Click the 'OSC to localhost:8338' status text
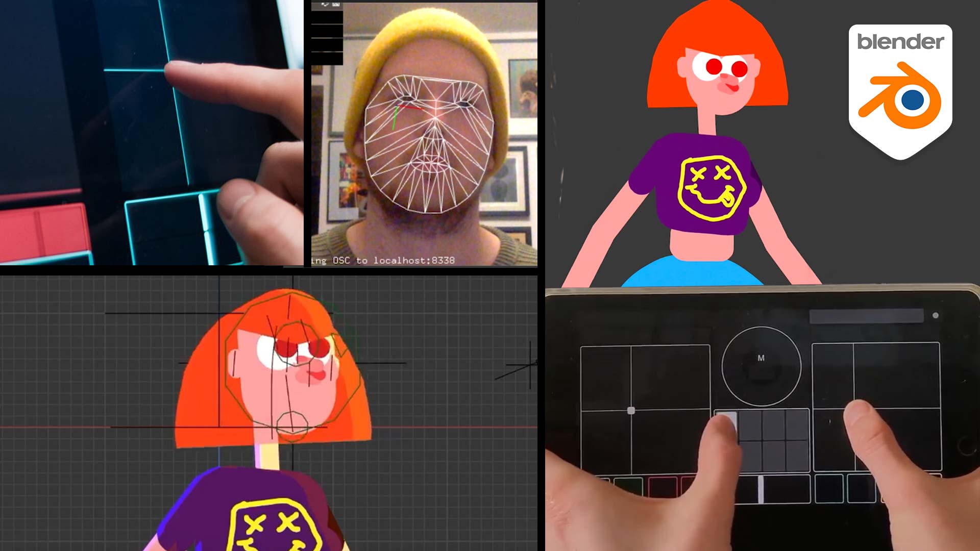 coord(394,260)
